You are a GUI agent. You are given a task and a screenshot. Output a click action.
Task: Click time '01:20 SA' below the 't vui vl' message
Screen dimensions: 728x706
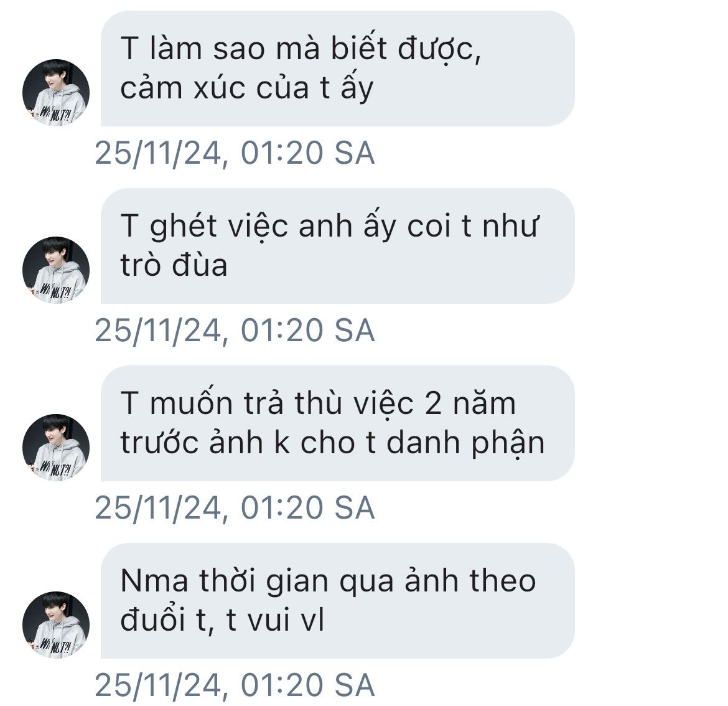click(307, 685)
